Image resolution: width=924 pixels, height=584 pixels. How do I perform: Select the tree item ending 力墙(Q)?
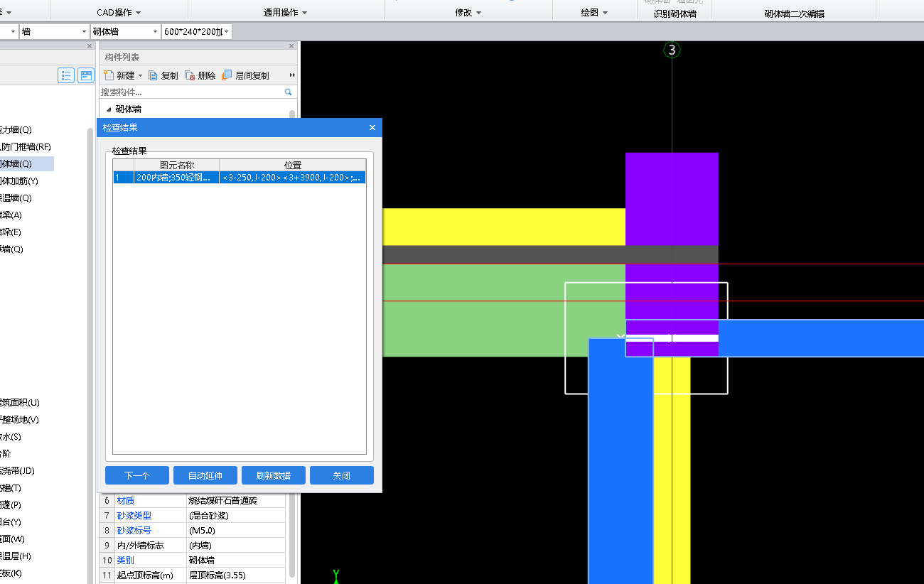click(16, 130)
